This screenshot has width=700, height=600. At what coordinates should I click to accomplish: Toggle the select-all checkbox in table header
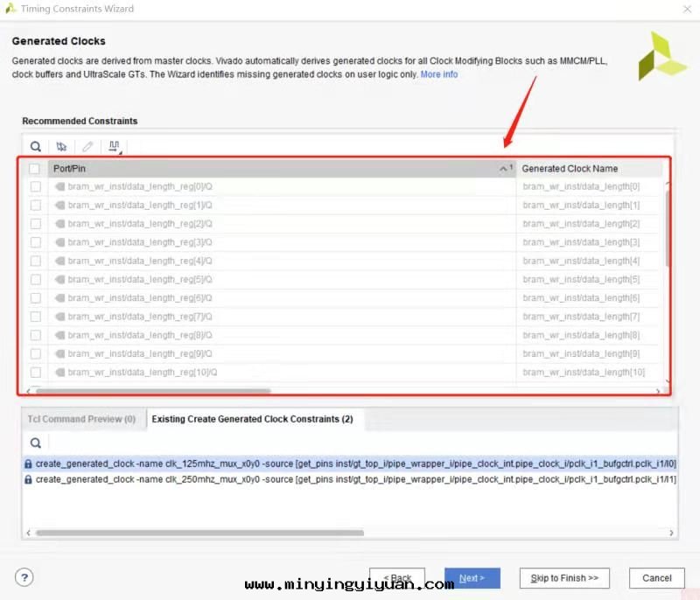tap(35, 169)
